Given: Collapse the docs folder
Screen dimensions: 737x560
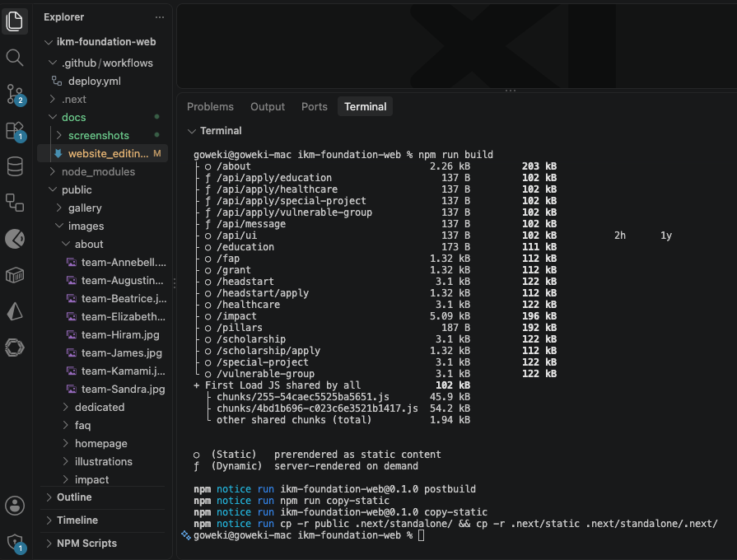Looking at the screenshot, I should click(53, 117).
